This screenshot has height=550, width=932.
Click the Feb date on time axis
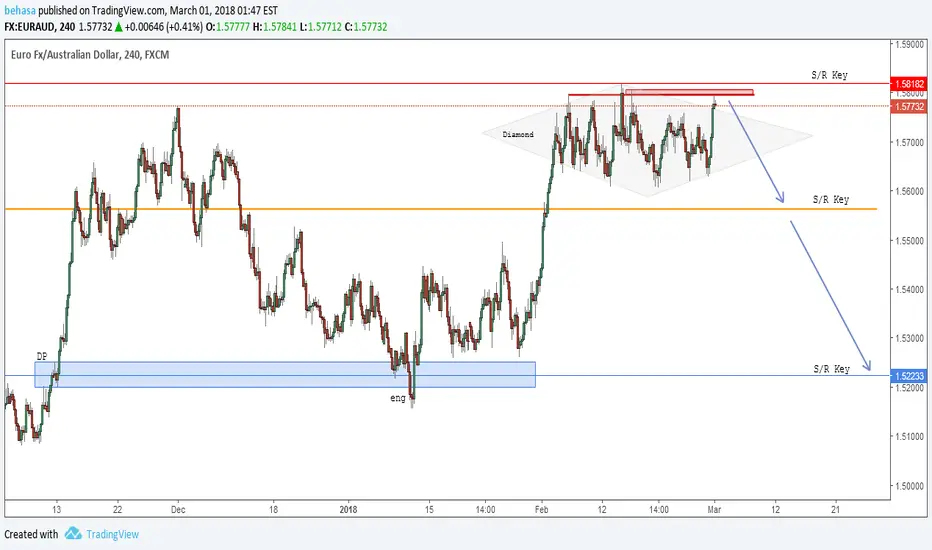(541, 509)
